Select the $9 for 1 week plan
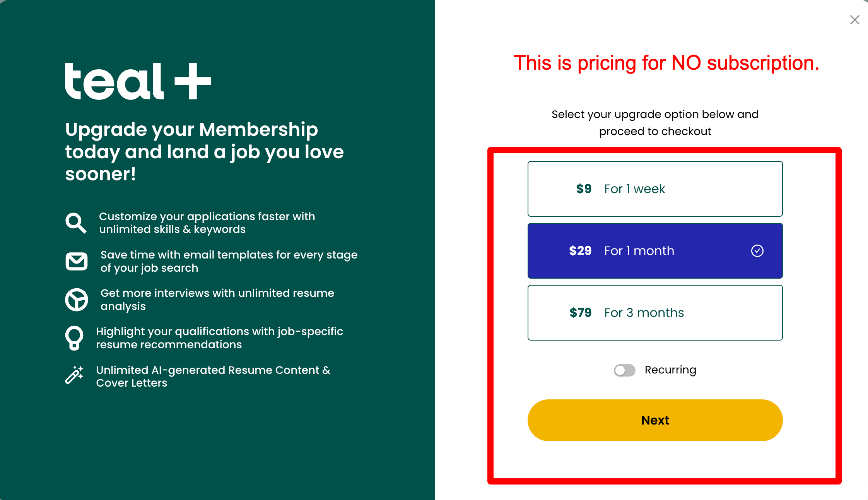This screenshot has width=868, height=500. (655, 189)
